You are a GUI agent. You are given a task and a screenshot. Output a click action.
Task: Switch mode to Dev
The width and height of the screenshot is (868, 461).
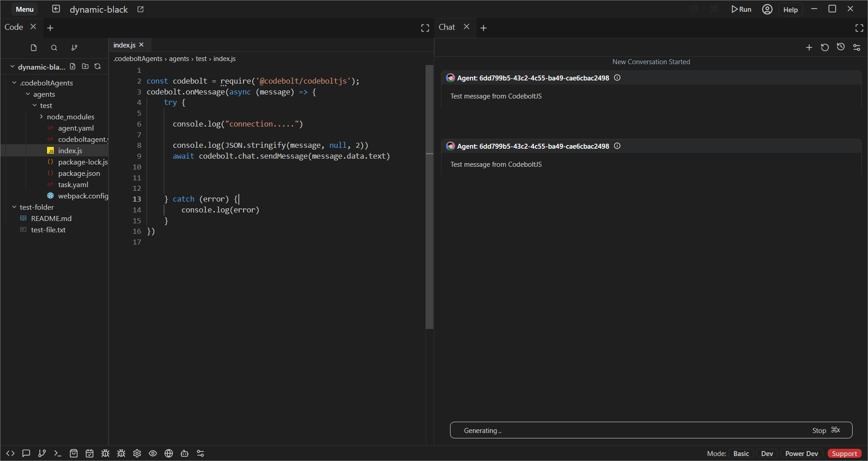[x=767, y=453]
